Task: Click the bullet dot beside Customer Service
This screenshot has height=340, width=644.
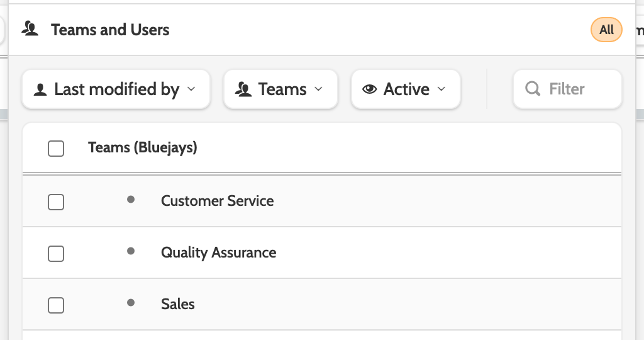Action: coord(131,200)
